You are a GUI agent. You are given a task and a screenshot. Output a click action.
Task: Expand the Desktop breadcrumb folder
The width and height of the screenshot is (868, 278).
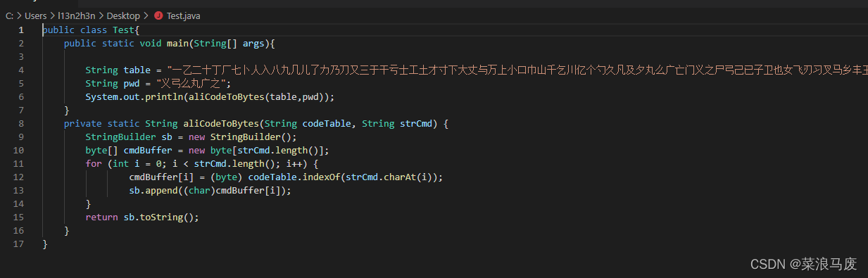[125, 15]
